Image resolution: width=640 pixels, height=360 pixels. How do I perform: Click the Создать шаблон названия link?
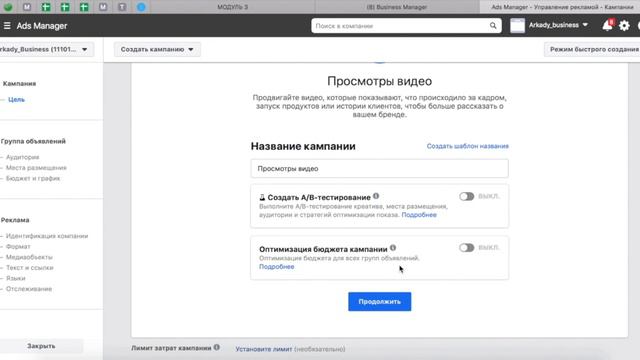click(468, 146)
